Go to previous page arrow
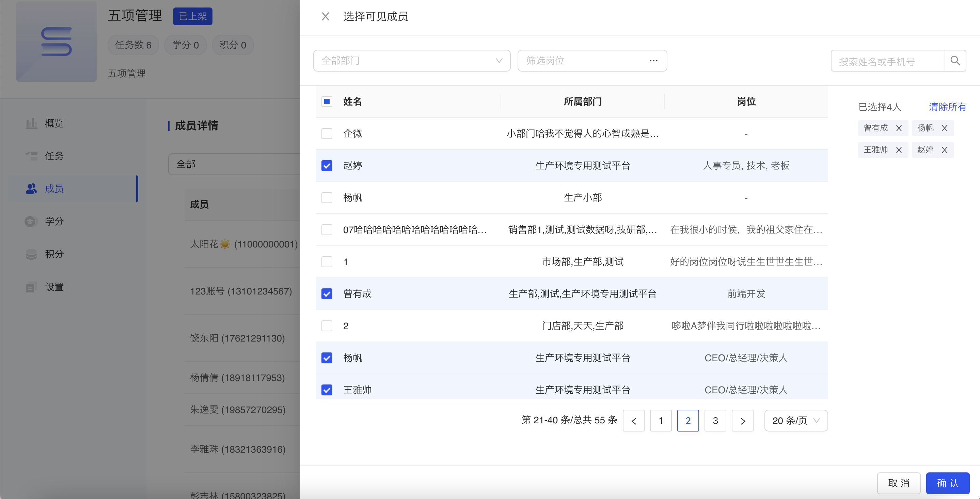980x499 pixels. click(633, 421)
